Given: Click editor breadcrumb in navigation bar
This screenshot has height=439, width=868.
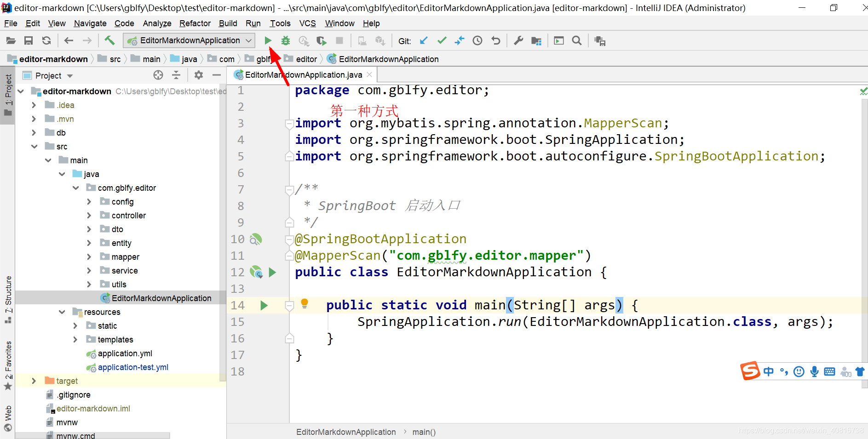Looking at the screenshot, I should pyautogui.click(x=301, y=59).
